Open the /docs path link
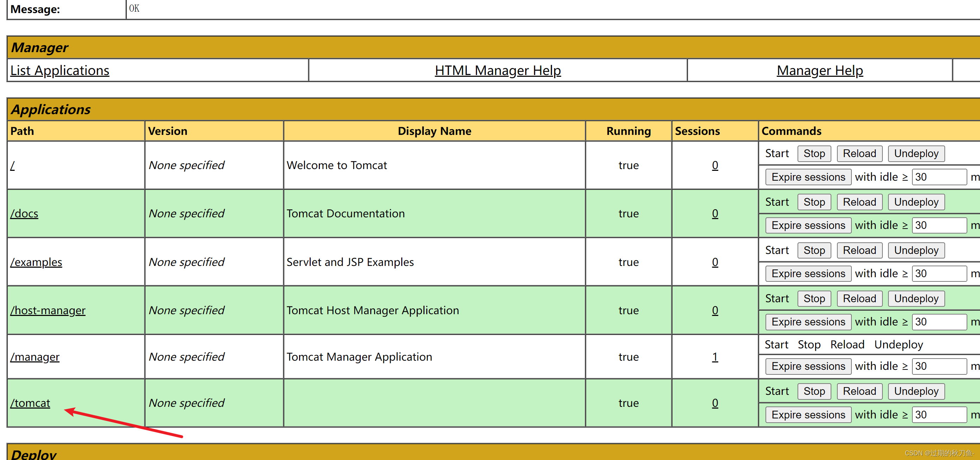980x460 pixels. pos(24,214)
